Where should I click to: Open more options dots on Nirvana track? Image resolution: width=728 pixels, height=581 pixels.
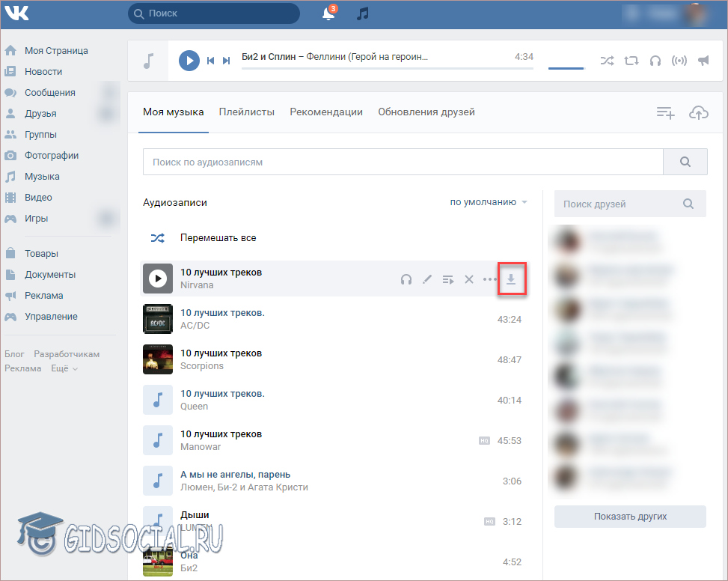coord(489,279)
